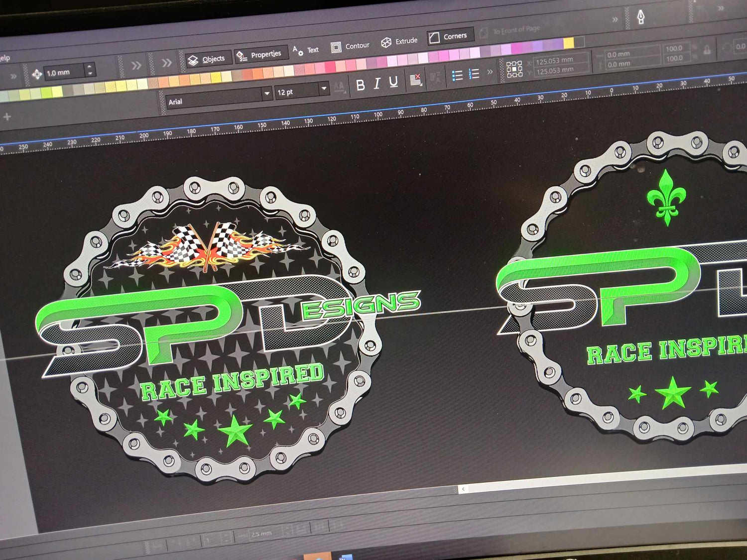Toggle Underline text formatting
Image resolution: width=747 pixels, height=560 pixels.
393,82
